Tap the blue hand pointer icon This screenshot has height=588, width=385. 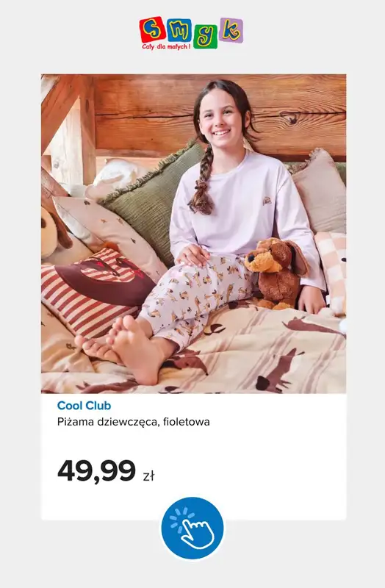192,528
